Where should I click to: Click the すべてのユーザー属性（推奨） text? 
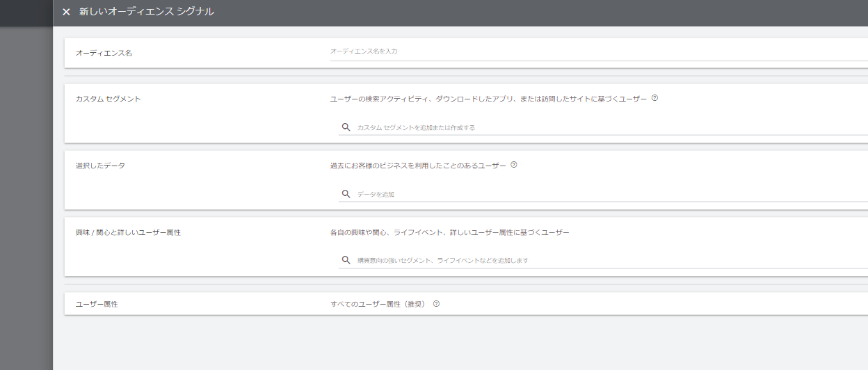pyautogui.click(x=378, y=304)
